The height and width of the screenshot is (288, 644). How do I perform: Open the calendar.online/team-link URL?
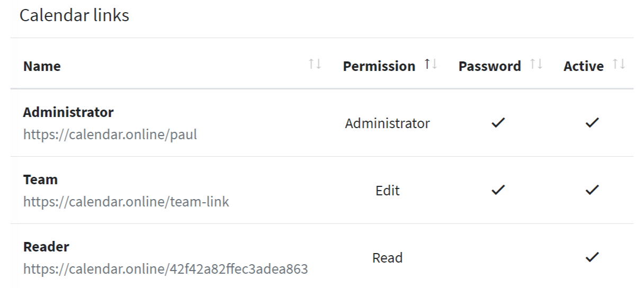126,202
